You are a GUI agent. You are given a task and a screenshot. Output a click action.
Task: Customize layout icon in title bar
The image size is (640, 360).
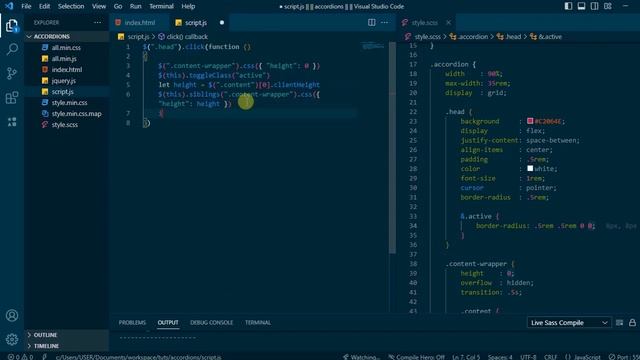[608, 6]
